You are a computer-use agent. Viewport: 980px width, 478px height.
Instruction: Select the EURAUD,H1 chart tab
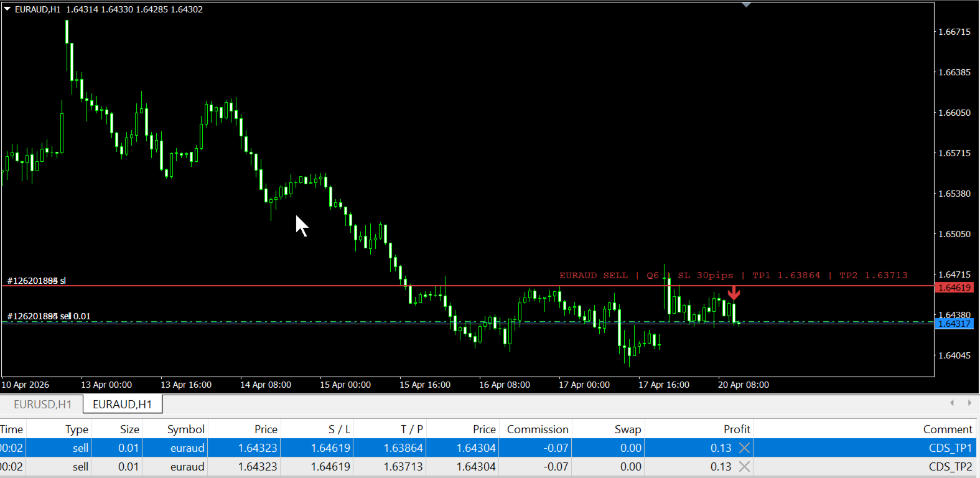[x=123, y=405]
